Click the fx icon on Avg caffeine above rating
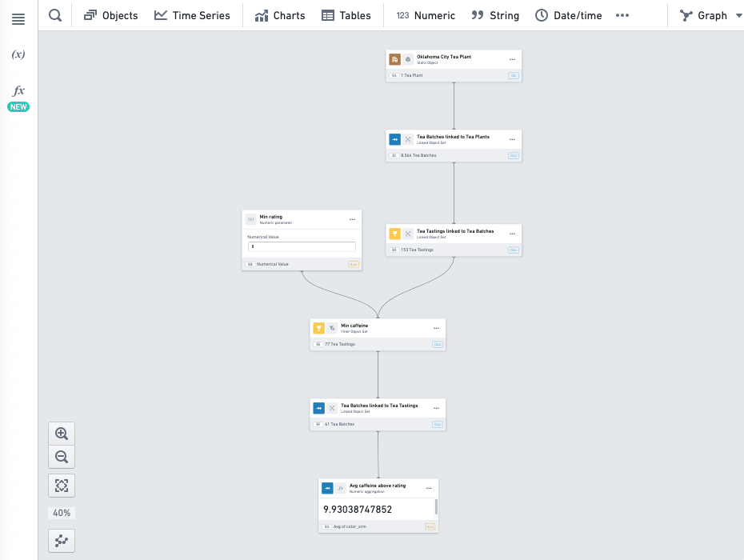 341,488
